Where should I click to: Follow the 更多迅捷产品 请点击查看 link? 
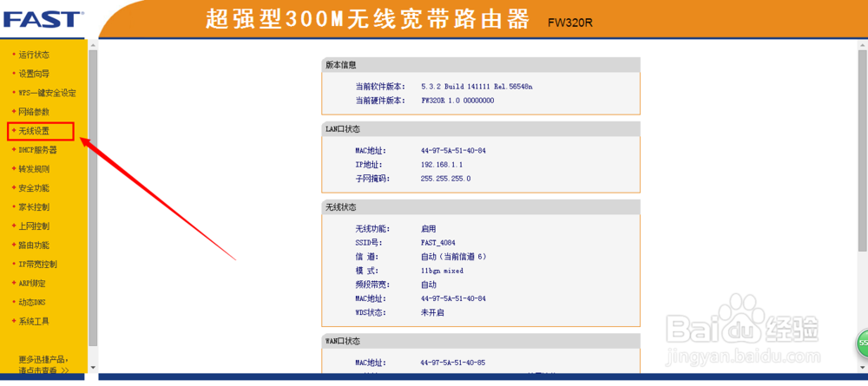click(x=43, y=365)
